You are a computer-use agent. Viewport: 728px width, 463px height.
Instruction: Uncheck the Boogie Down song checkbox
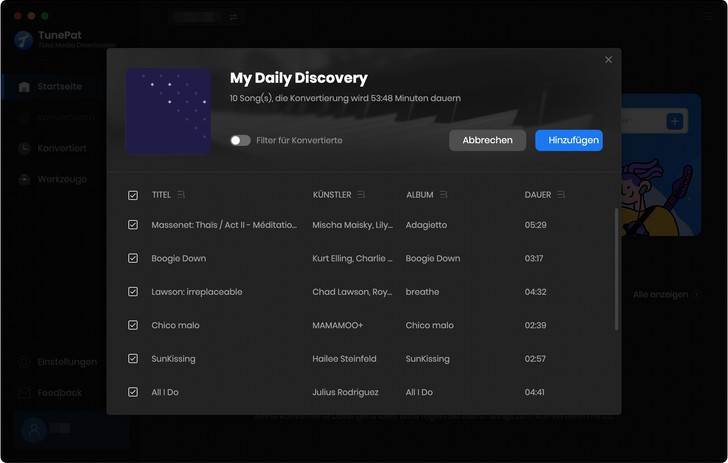pyautogui.click(x=133, y=258)
